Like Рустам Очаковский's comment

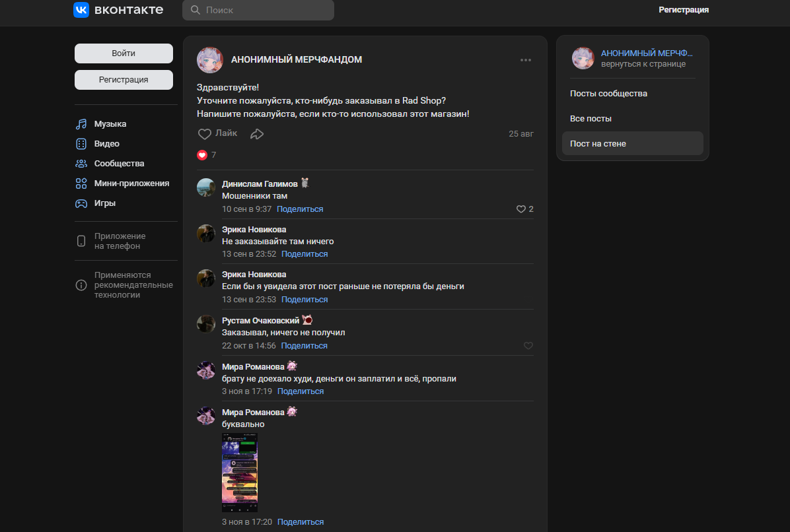tap(528, 346)
